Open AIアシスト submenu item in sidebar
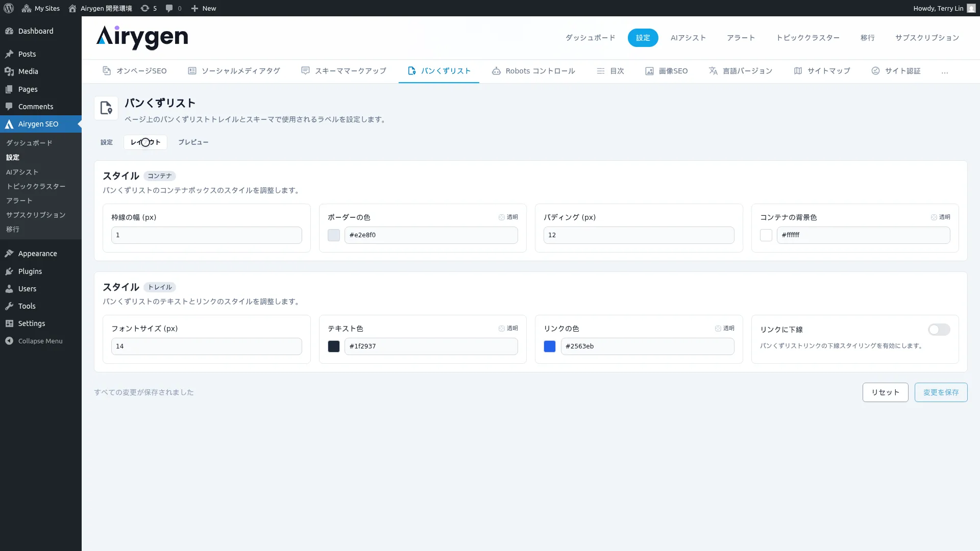The width and height of the screenshot is (980, 551). pyautogui.click(x=22, y=172)
